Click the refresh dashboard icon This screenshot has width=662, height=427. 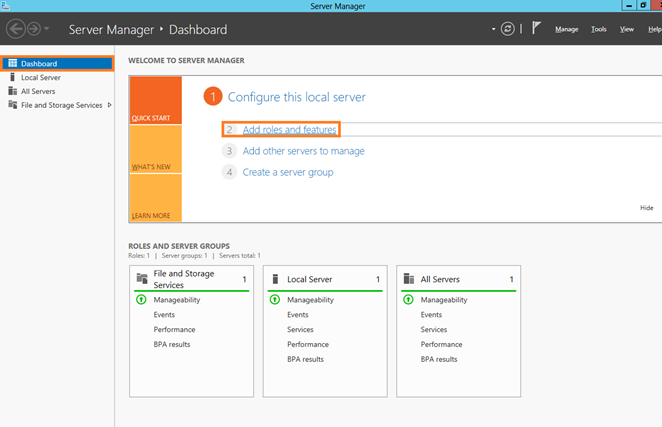pos(508,29)
